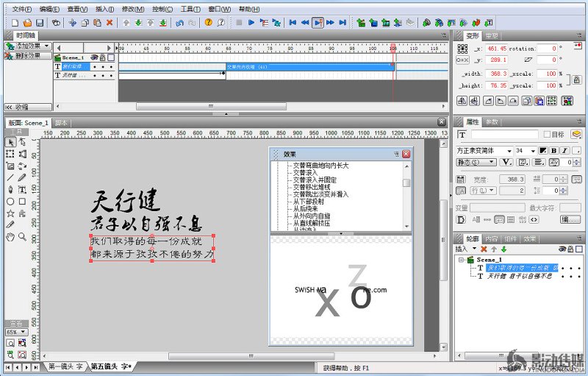Image resolution: width=588 pixels, height=376 pixels.
Task: Click the text color swatch beside font size
Action: pos(543,151)
